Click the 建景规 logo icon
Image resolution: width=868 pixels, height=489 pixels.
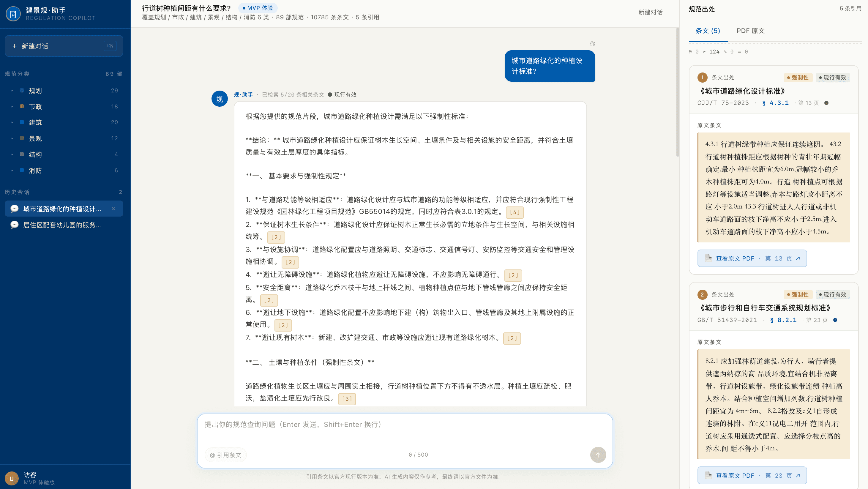(13, 14)
